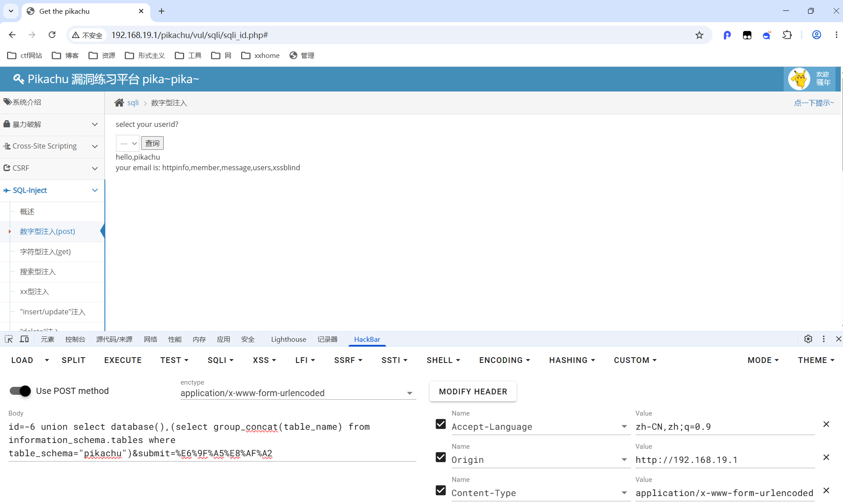
Task: Open the blue P extension icon
Action: point(727,35)
